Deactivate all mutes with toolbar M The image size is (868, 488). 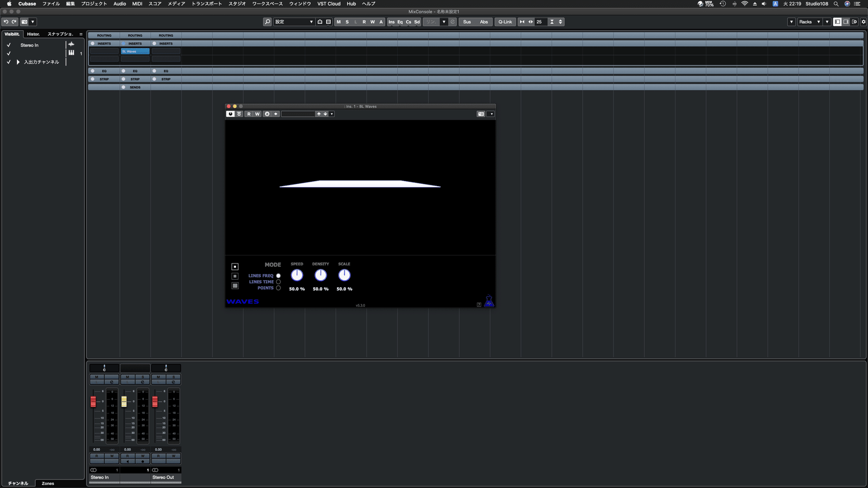point(339,22)
